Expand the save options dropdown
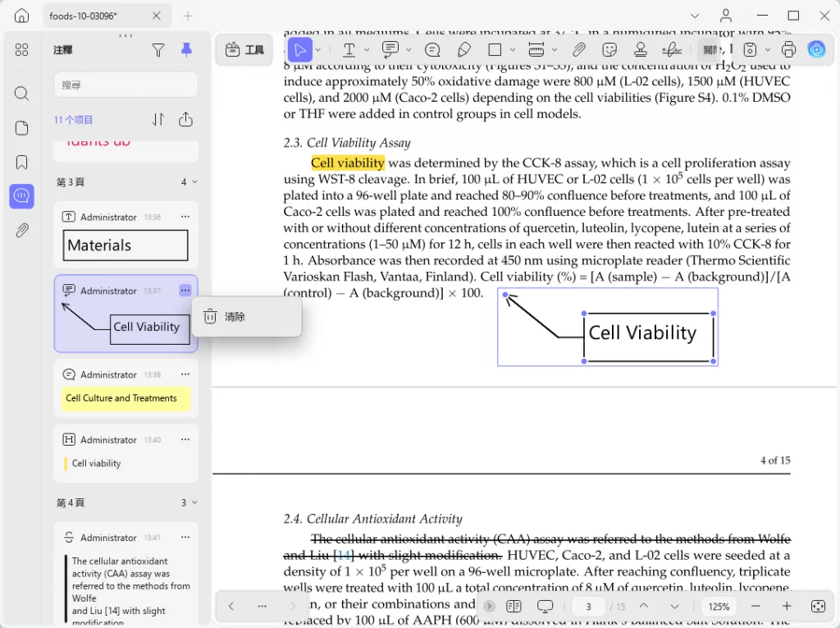This screenshot has width=840, height=628. [768, 50]
